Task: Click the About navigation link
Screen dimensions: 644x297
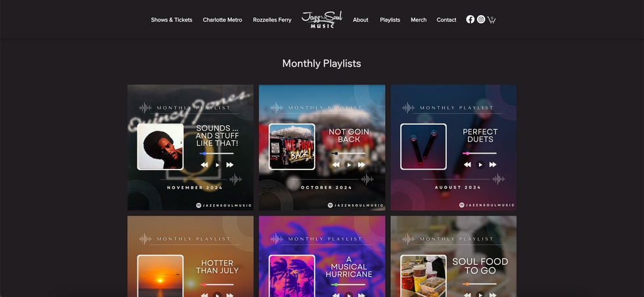Action: click(x=361, y=20)
